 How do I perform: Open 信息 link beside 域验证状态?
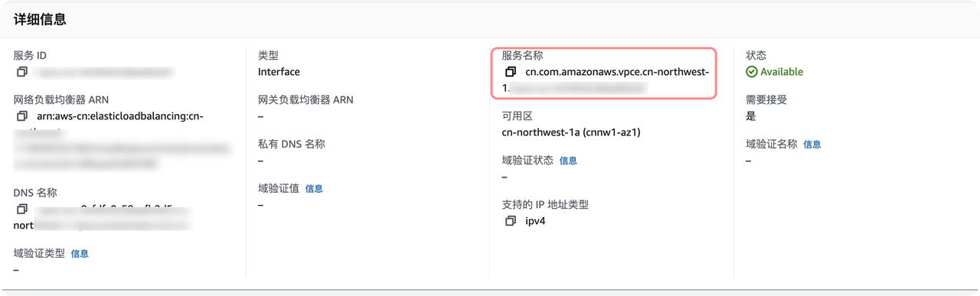tap(568, 161)
